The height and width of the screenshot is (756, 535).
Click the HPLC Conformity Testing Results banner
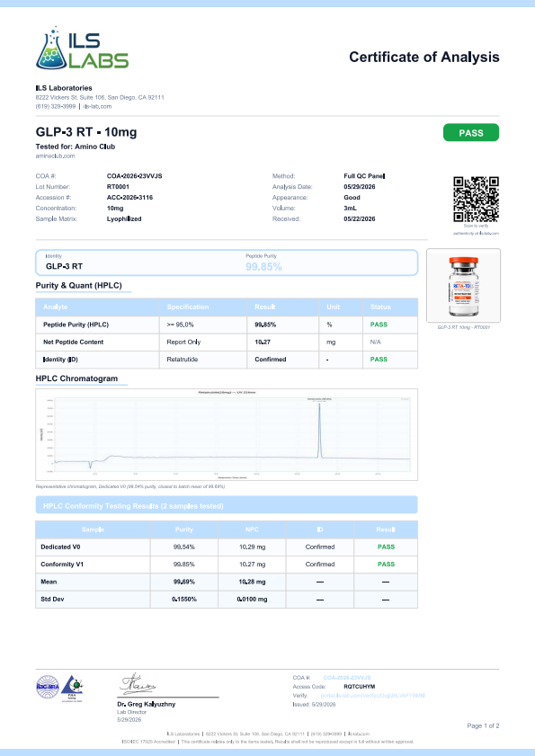tap(227, 505)
